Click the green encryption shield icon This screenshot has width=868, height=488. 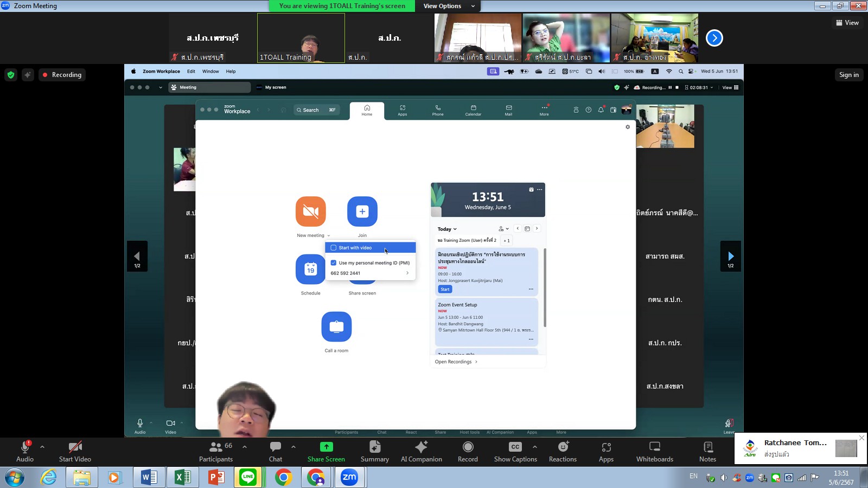(11, 75)
